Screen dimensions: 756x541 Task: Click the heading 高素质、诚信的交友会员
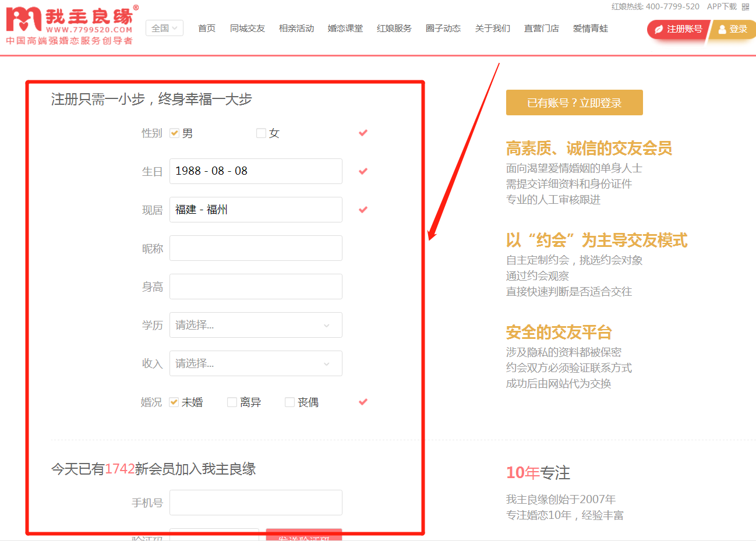click(589, 148)
